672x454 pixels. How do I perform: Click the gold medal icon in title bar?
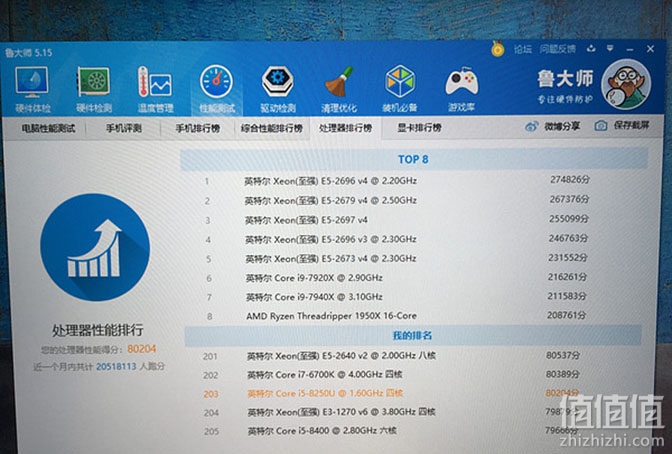click(x=498, y=49)
